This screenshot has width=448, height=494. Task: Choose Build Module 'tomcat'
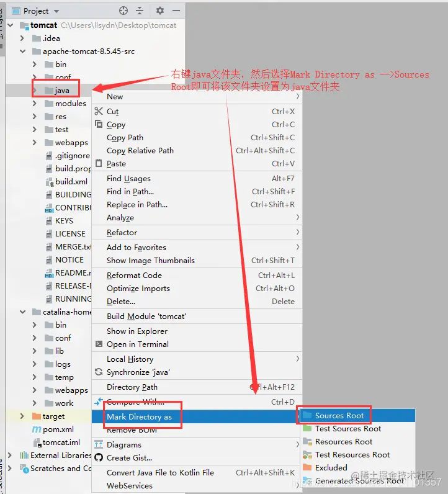pos(197,316)
